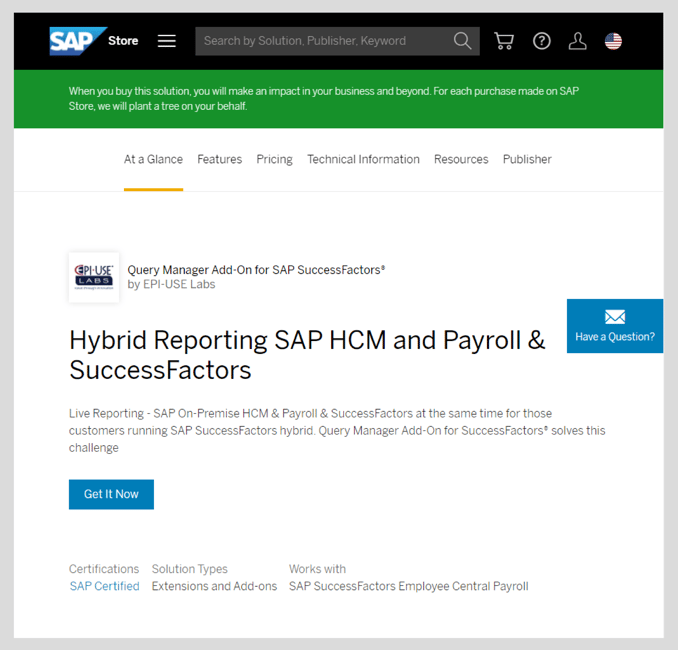Open the hamburger navigation menu
This screenshot has height=650, width=678.
pos(166,41)
